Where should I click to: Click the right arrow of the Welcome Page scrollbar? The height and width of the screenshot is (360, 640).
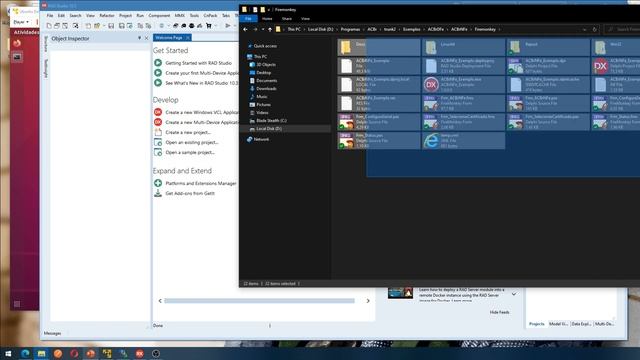click(368, 301)
